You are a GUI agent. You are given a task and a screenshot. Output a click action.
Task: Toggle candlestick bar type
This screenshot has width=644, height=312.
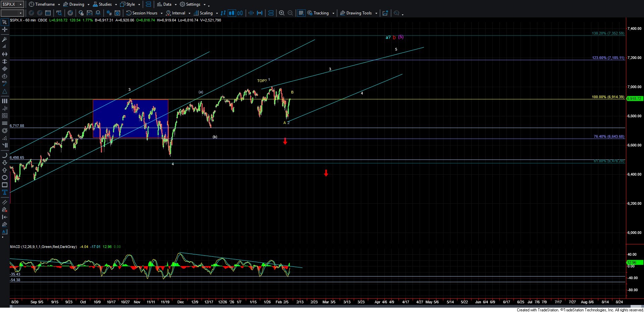pyautogui.click(x=231, y=13)
